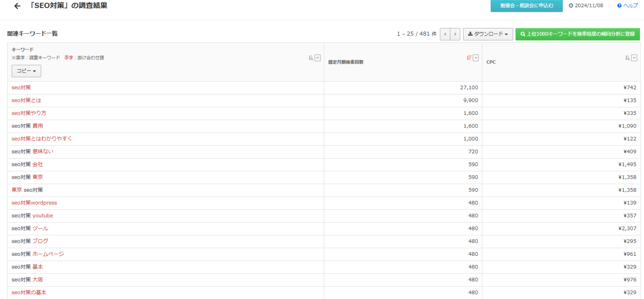Open filter dropdown for keyword column

317,58
